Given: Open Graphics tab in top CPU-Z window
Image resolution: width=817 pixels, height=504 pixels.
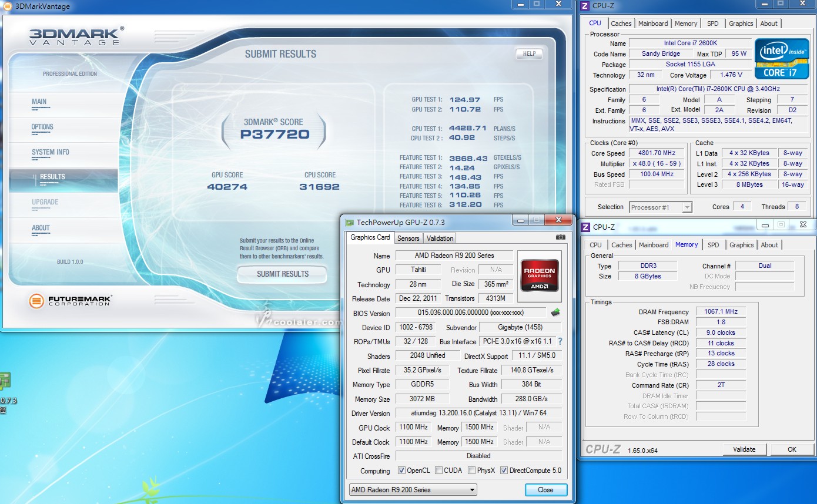Looking at the screenshot, I should (741, 23).
